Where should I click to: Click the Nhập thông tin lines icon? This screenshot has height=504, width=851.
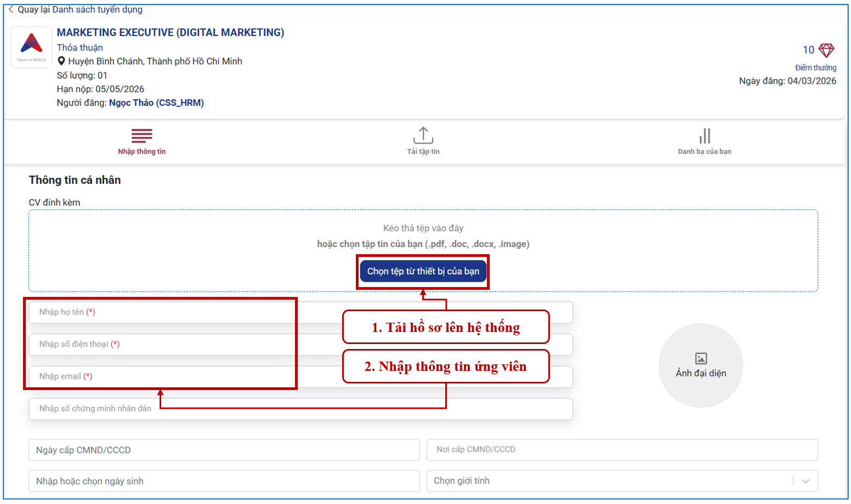(x=141, y=135)
